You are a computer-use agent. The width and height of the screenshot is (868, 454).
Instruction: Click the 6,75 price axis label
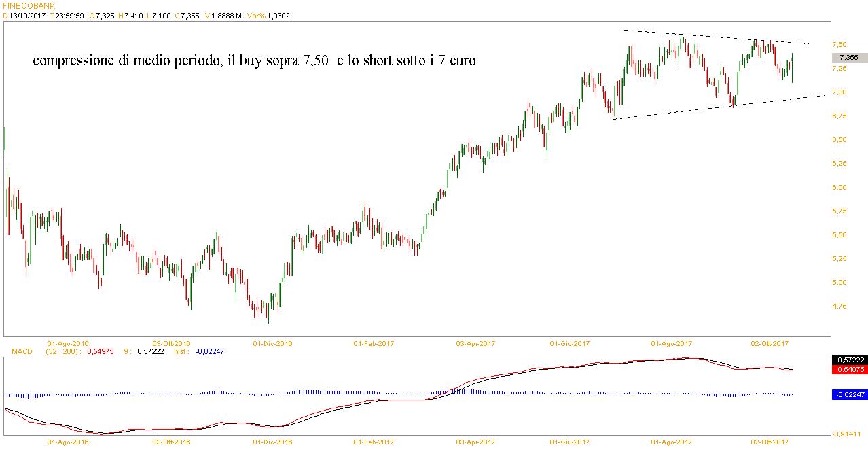839,116
